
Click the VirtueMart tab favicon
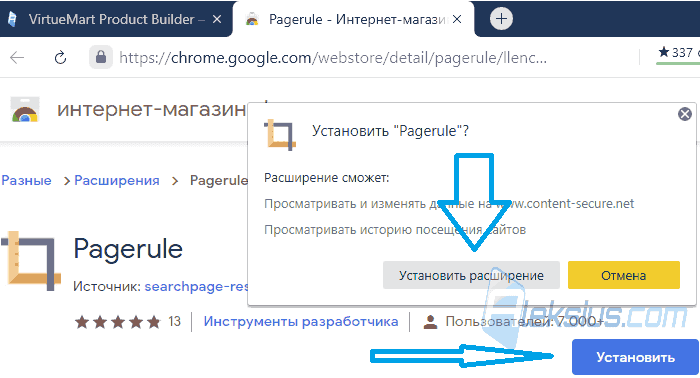tap(12, 19)
